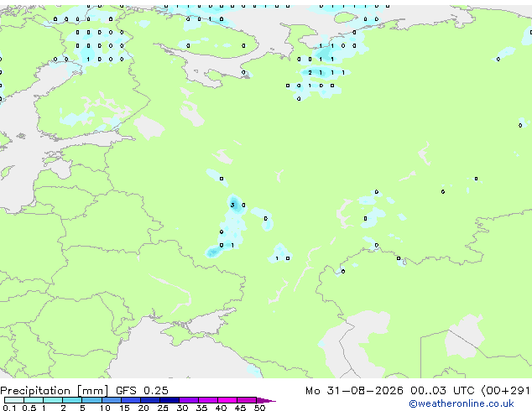Click the precipitation value 3 on map
This screenshot has width=532, height=411.
232,205
